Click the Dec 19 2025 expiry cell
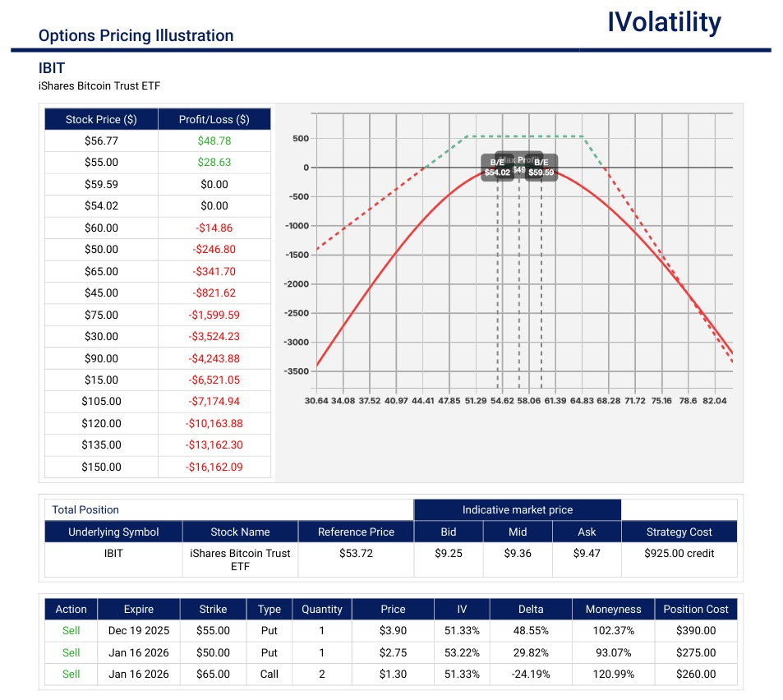This screenshot has height=700, width=783. [x=137, y=630]
